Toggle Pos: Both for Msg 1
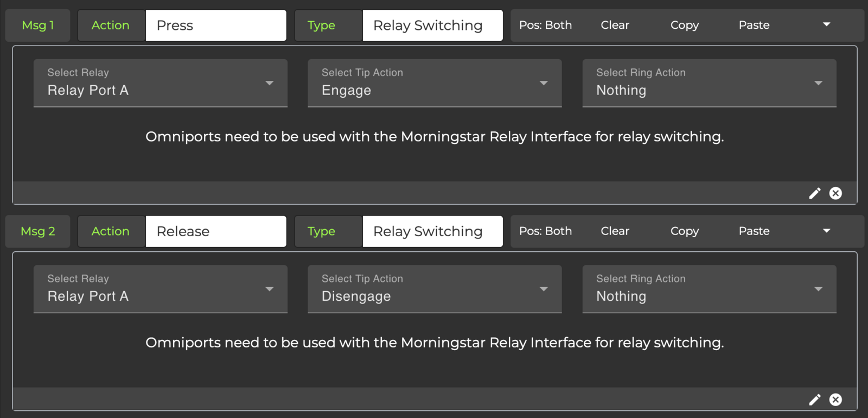The image size is (868, 418). pos(545,25)
